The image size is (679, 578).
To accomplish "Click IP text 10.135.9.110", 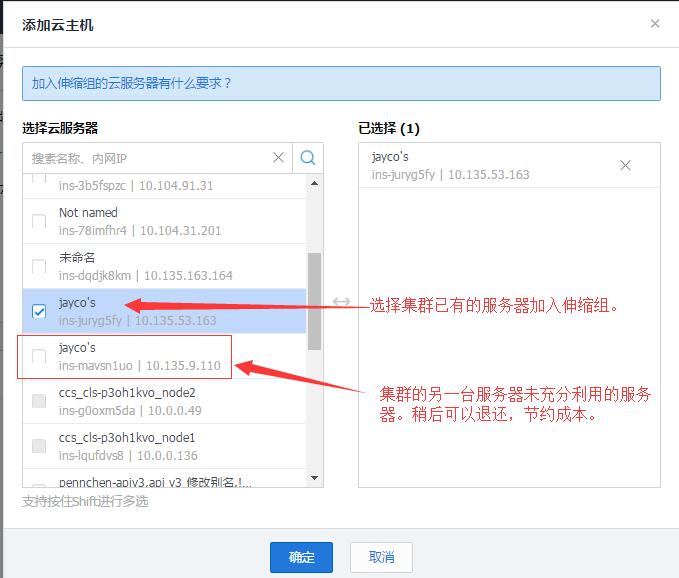I will tap(183, 366).
